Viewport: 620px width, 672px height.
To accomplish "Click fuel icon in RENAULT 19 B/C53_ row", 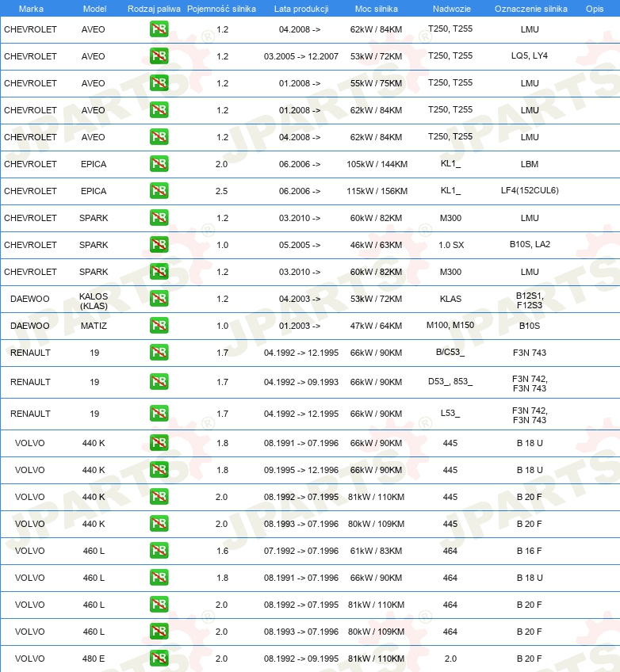I will tap(159, 353).
